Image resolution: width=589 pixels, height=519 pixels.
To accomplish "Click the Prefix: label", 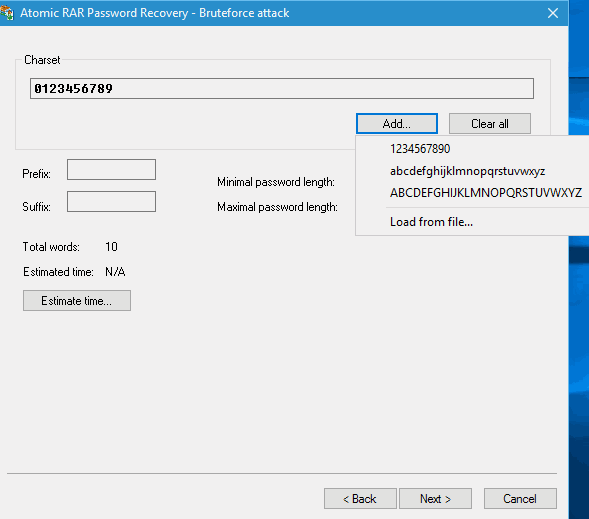I will coord(36,174).
